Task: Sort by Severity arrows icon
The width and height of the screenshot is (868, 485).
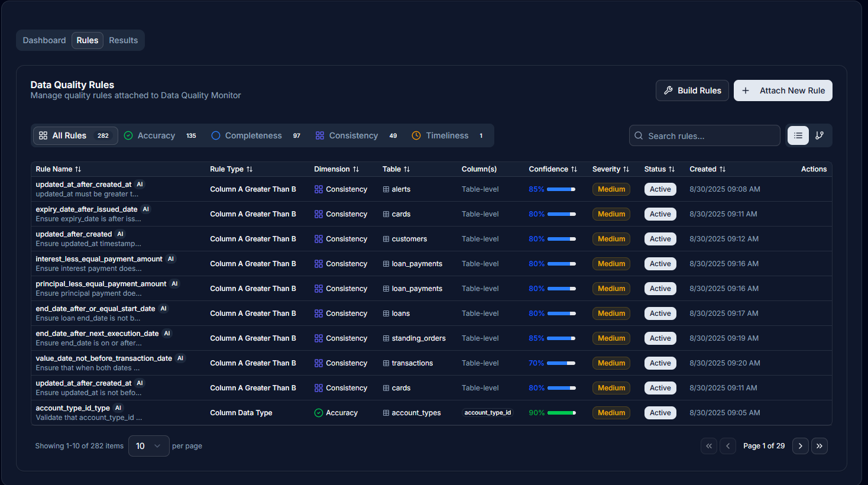Action: coord(626,169)
